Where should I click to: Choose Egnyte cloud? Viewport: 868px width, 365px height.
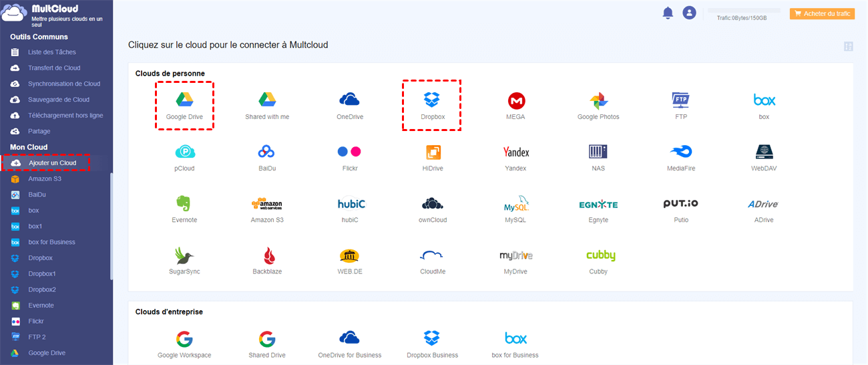598,204
